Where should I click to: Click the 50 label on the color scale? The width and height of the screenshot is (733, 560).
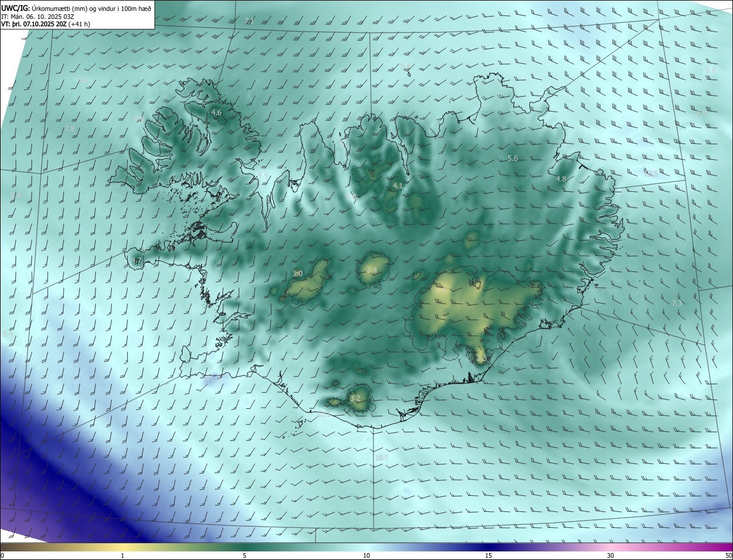tap(728, 555)
